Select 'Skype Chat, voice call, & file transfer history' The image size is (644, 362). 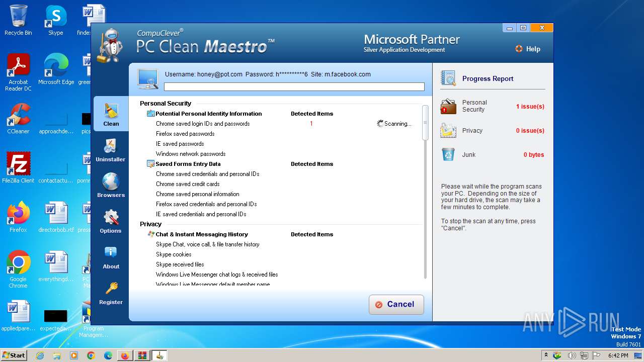208,244
